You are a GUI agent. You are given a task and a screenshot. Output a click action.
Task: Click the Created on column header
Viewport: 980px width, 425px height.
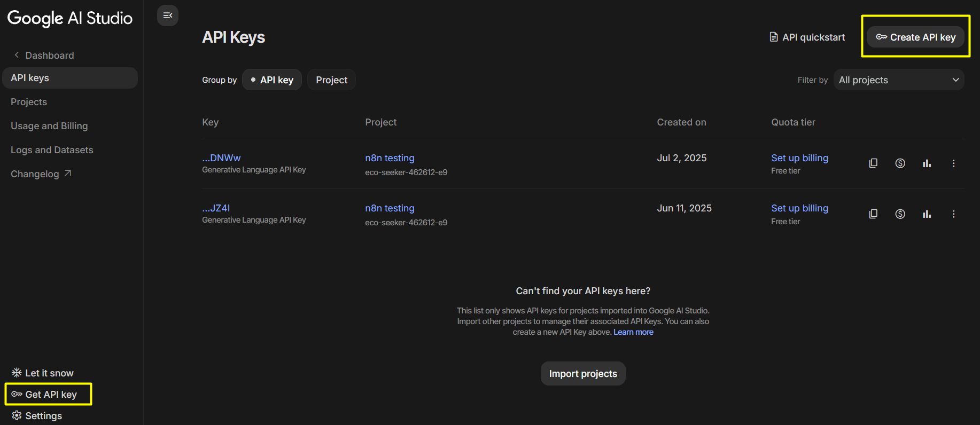tap(681, 122)
